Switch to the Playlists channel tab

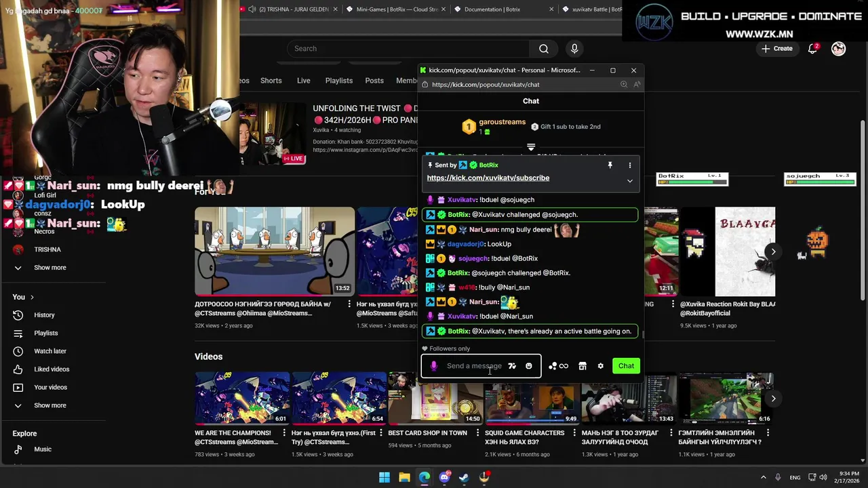coord(338,81)
